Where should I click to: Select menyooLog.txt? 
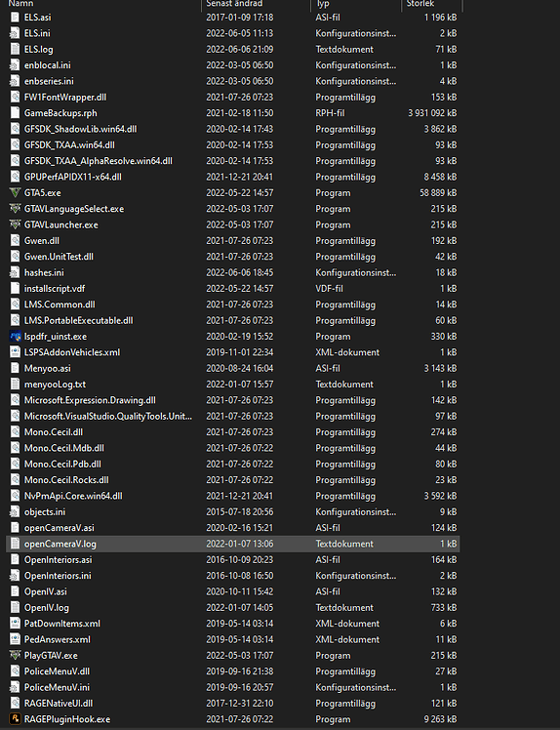pos(55,385)
